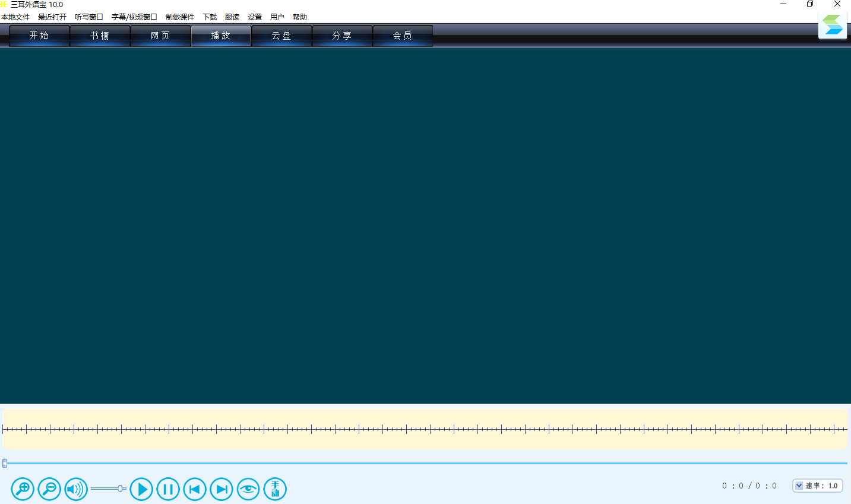Open the 帮助 menu
The width and height of the screenshot is (851, 504).
pos(300,17)
